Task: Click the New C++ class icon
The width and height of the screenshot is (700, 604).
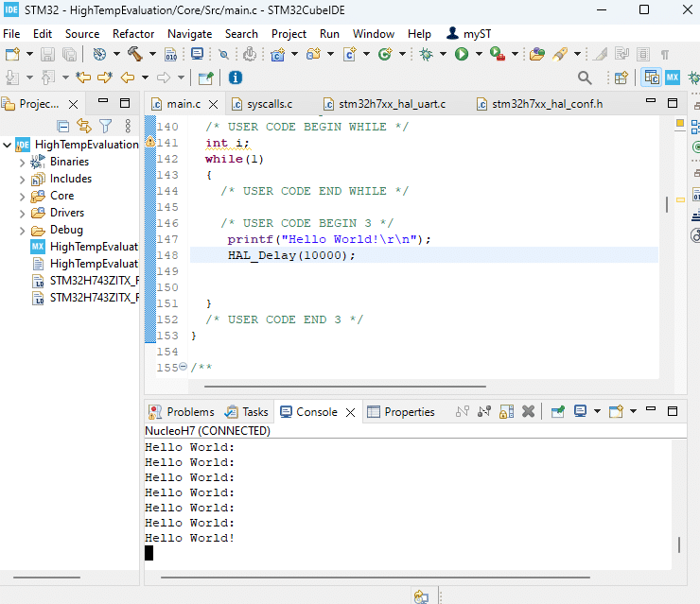Action: click(385, 54)
